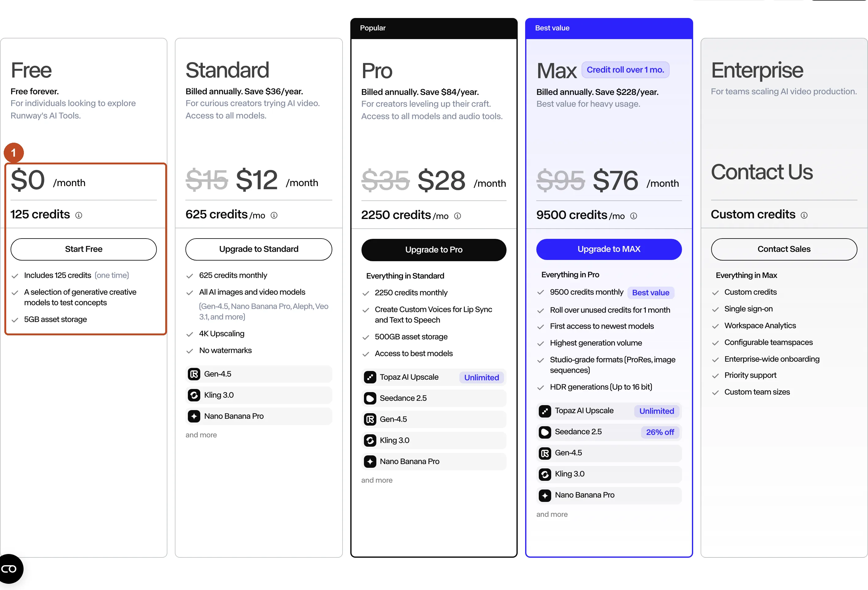Click the Gen-4.5 icon in the Standard plan
868x590 pixels.
click(x=194, y=374)
